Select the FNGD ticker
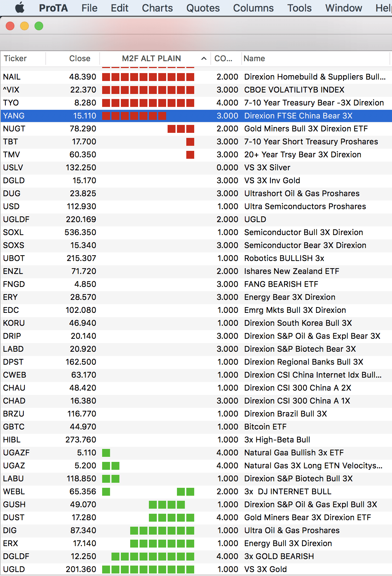Screen dimensions: 392x576 click(x=14, y=284)
